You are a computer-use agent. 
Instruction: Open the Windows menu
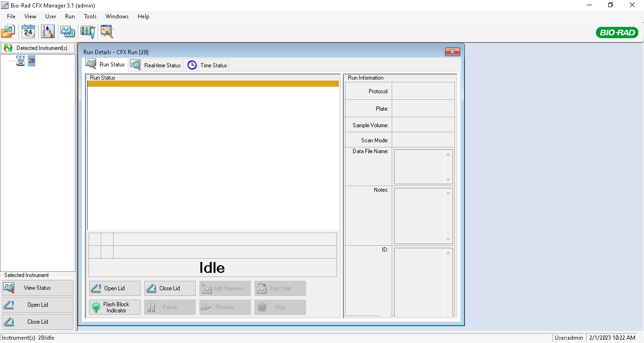pos(117,16)
